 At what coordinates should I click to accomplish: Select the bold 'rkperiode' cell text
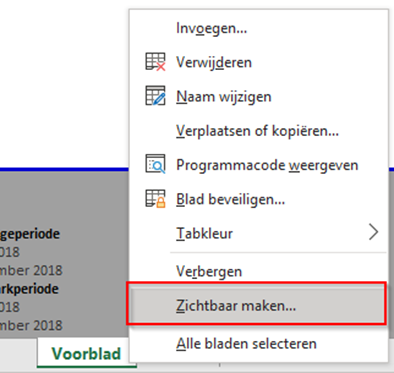(29, 289)
